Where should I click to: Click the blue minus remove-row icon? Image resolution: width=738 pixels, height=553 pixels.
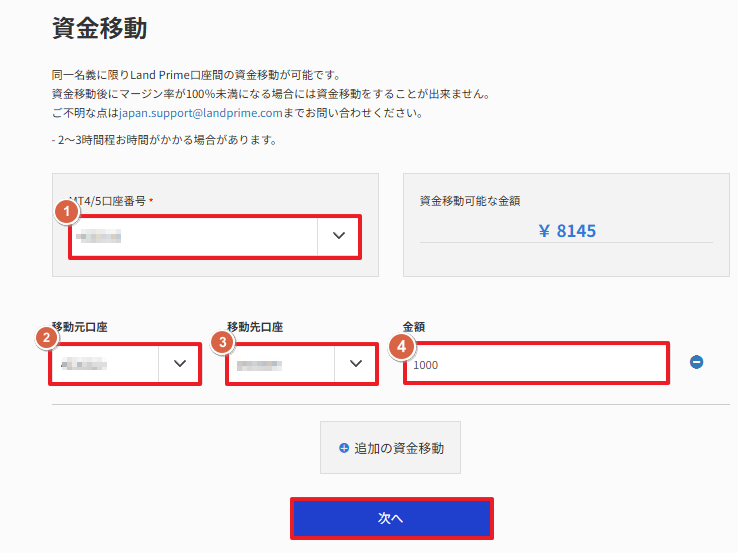(x=697, y=362)
